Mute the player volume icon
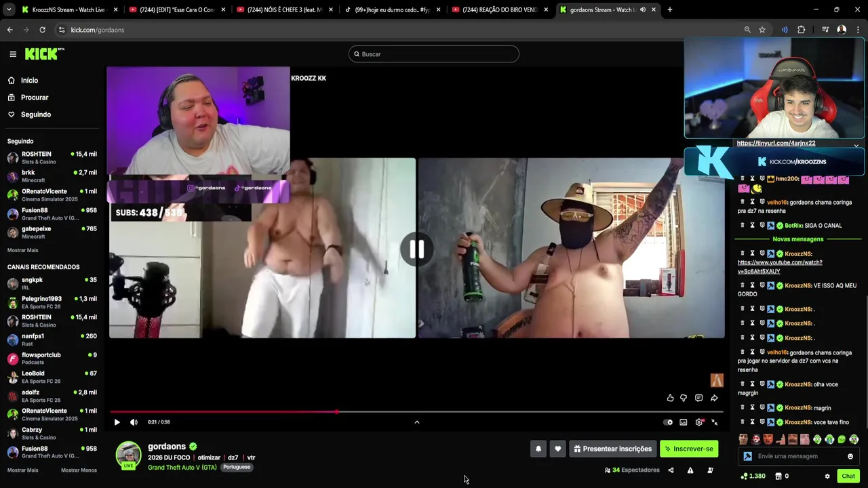This screenshot has height=488, width=868. 134,422
